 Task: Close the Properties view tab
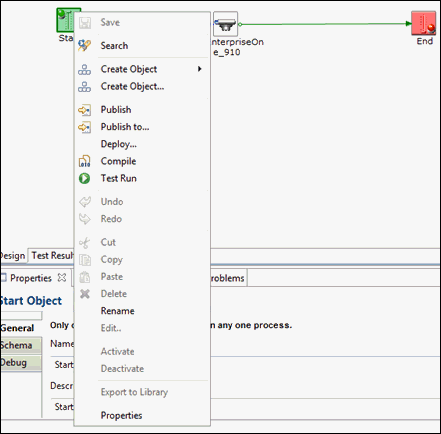[x=62, y=277]
